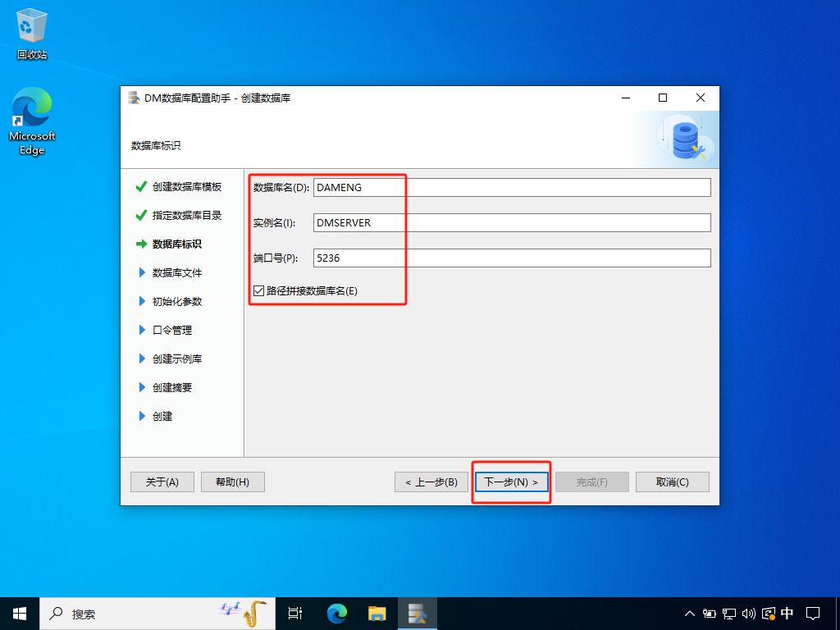Click the blue triangle beside 口令管理
840x630 pixels.
[142, 330]
